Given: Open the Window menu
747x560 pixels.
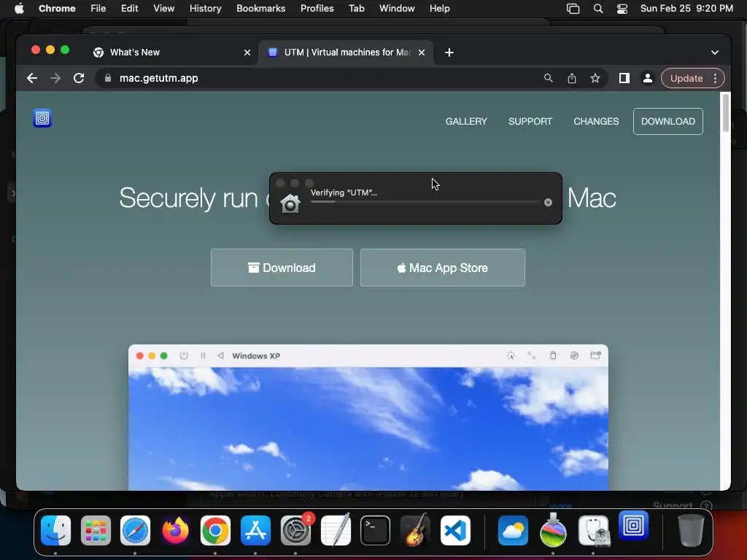Looking at the screenshot, I should [x=397, y=9].
